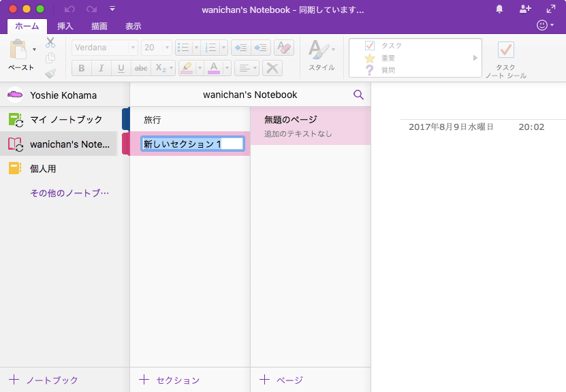566x392 pixels.
Task: Expand numbered list style options
Action: 224,48
